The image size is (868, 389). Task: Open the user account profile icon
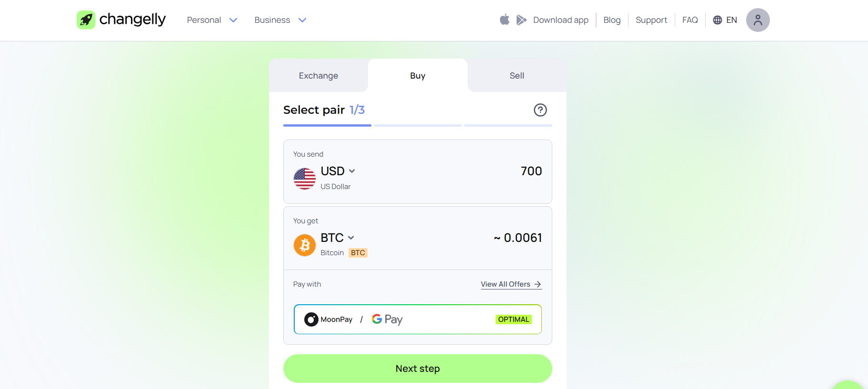pyautogui.click(x=758, y=20)
